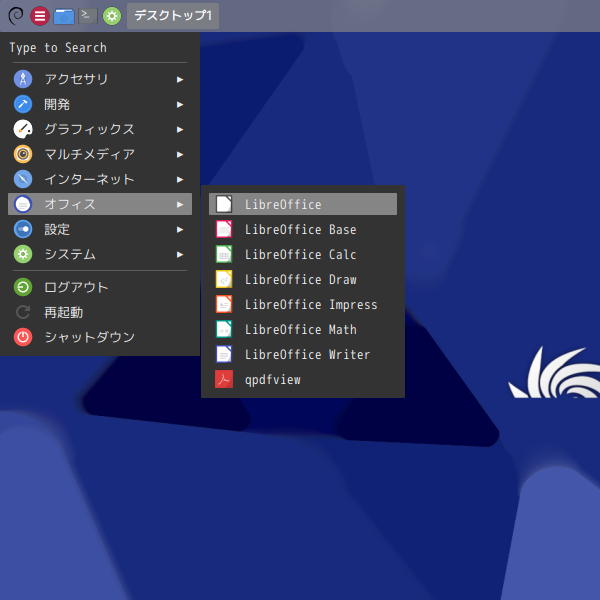The height and width of the screenshot is (600, 600).
Task: Click the インターネット globe icon
Action: point(23,179)
